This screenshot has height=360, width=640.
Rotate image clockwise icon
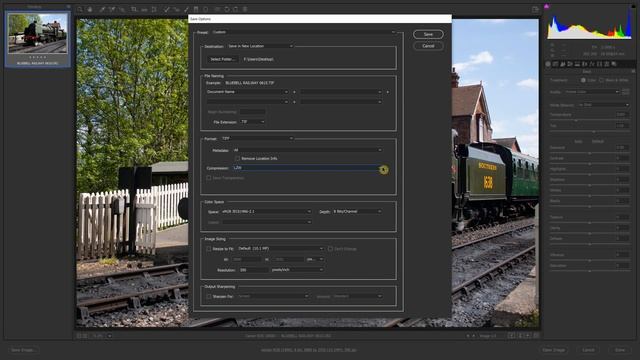[x=236, y=9]
